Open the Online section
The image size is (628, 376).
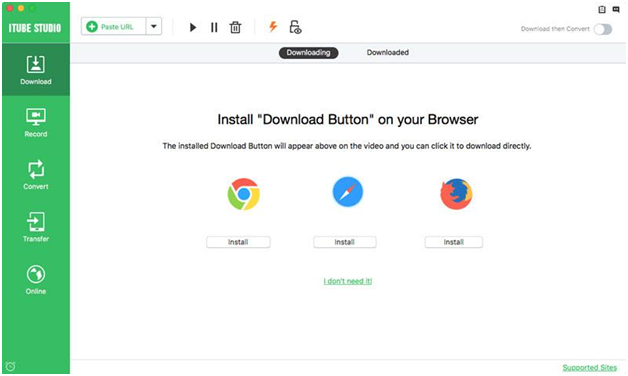(x=36, y=279)
